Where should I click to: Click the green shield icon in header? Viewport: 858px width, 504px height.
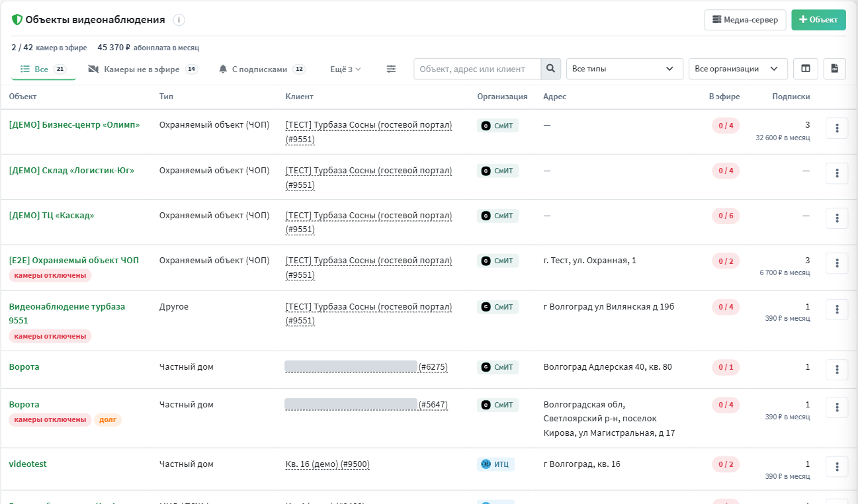pyautogui.click(x=17, y=20)
